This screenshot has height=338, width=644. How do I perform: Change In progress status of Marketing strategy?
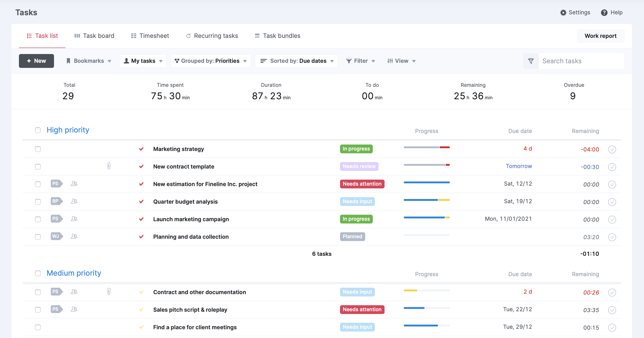point(356,149)
